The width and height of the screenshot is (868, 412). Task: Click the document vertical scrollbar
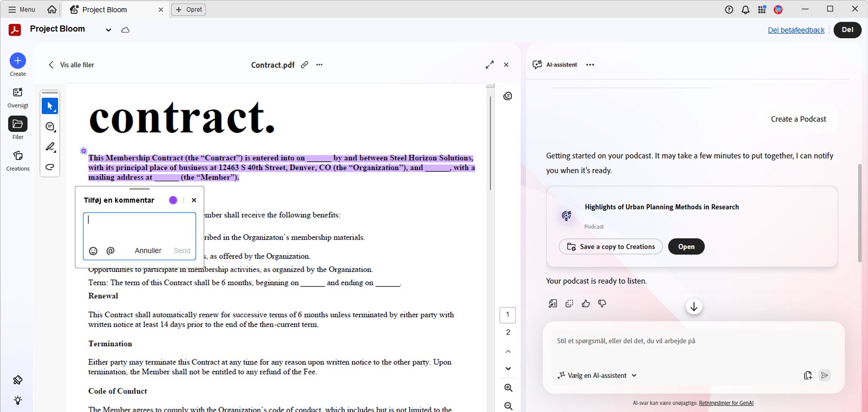pos(490,143)
